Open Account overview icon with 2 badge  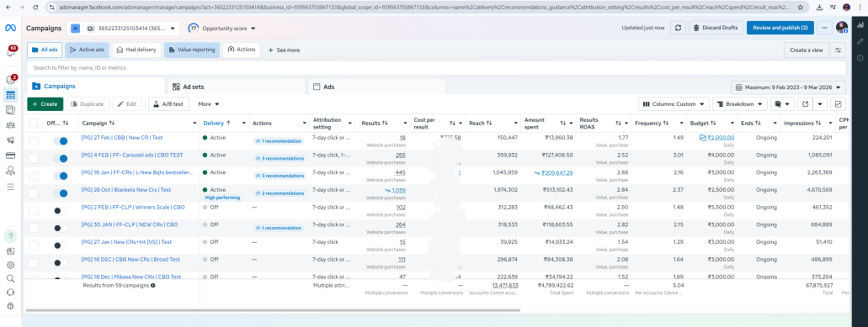click(x=10, y=80)
